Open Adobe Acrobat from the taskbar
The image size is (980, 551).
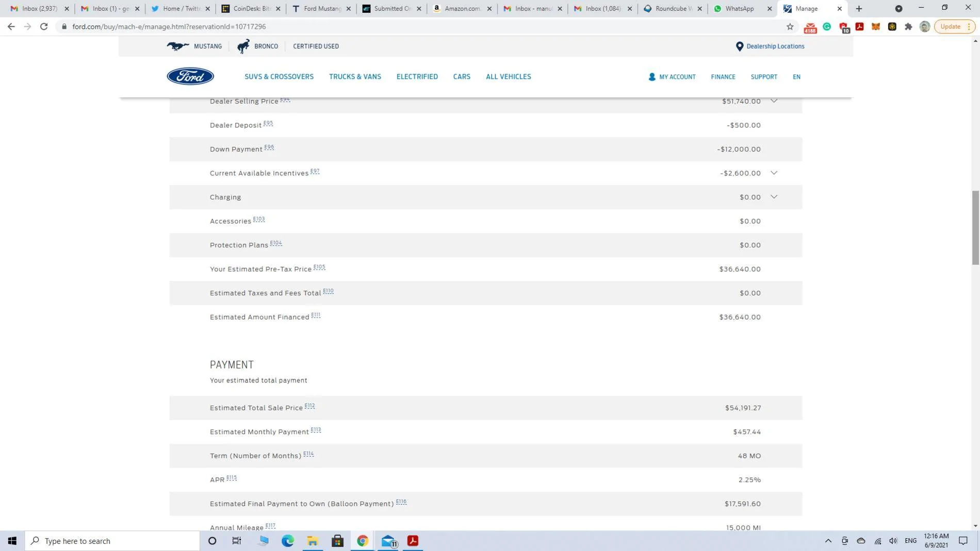pos(413,541)
